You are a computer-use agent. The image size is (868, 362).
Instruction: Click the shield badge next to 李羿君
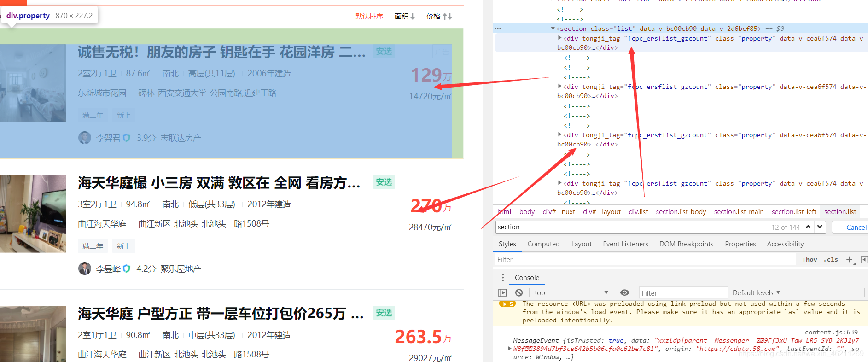pyautogui.click(x=127, y=138)
